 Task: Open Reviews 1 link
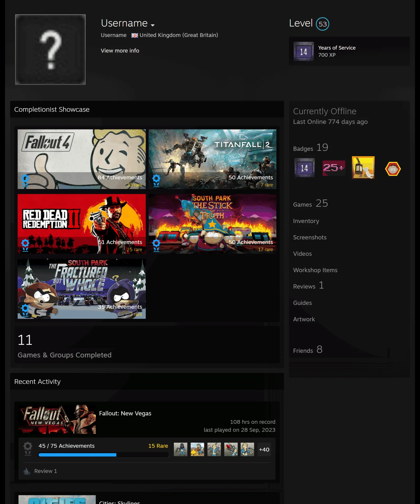pos(308,286)
